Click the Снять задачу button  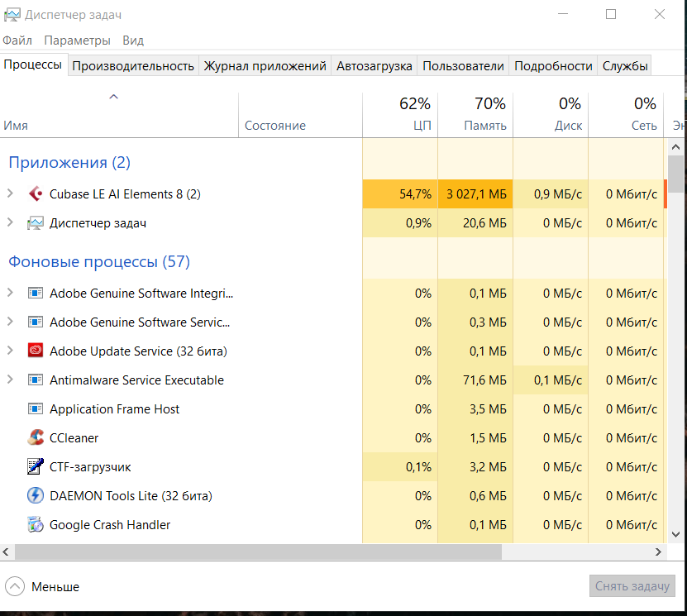[x=632, y=585]
